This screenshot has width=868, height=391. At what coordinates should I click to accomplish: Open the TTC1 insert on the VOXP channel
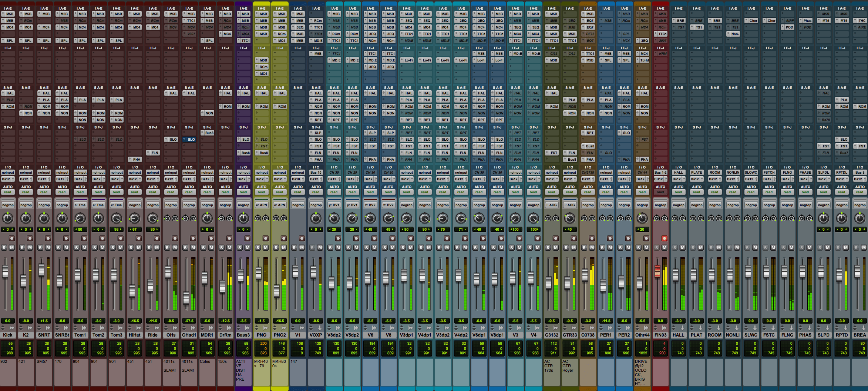click(316, 27)
